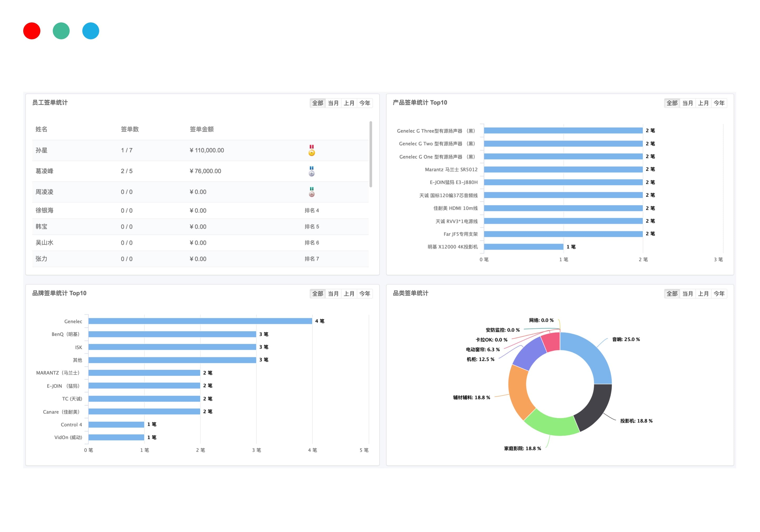Click the amount ¥ 110,000.00
This screenshot has width=760, height=532.
(x=207, y=150)
